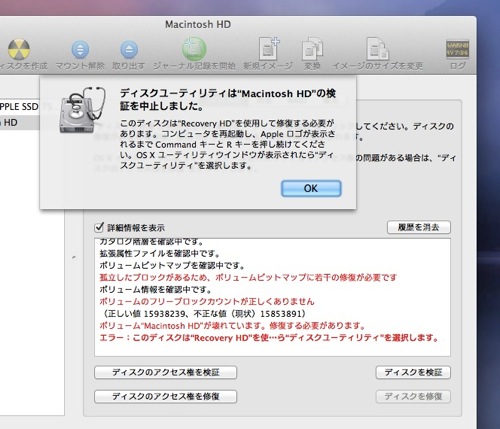The height and width of the screenshot is (429, 500).
Task: Click log line ボリュームビットマップを確認中です。
Action: point(172,266)
